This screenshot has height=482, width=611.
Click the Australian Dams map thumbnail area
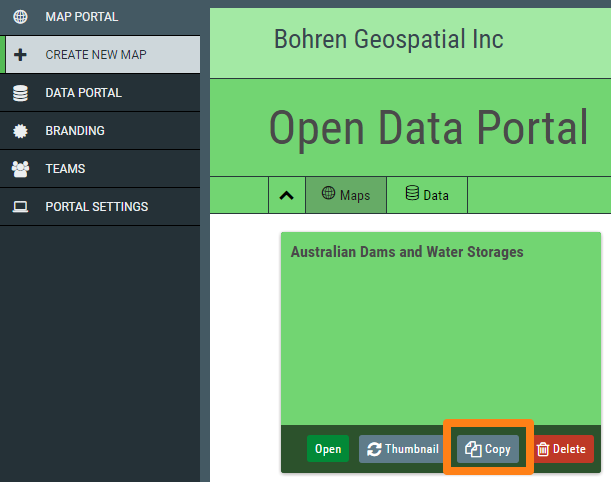click(441, 343)
